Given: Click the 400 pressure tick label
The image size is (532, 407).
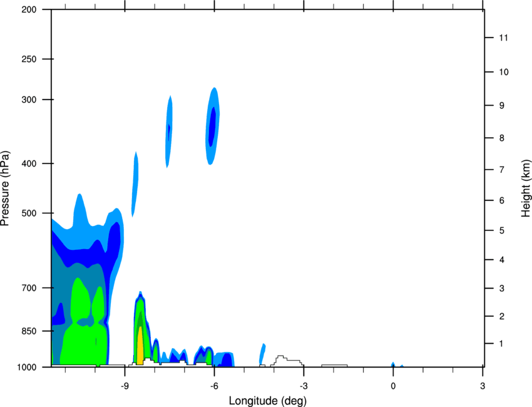Looking at the screenshot, I should [x=29, y=163].
